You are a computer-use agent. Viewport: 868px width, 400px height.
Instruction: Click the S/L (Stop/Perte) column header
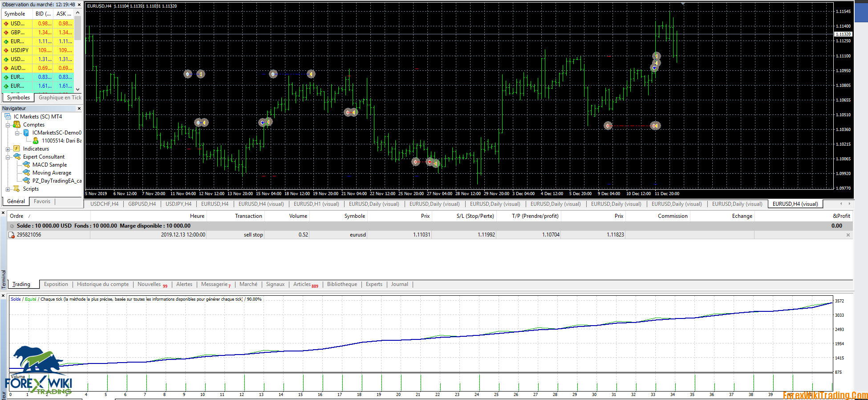click(464, 216)
